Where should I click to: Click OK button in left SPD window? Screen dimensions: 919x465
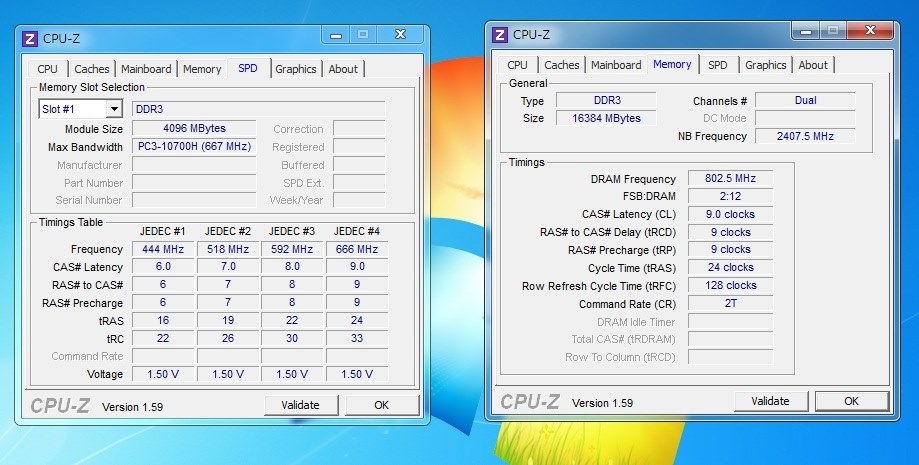(382, 405)
